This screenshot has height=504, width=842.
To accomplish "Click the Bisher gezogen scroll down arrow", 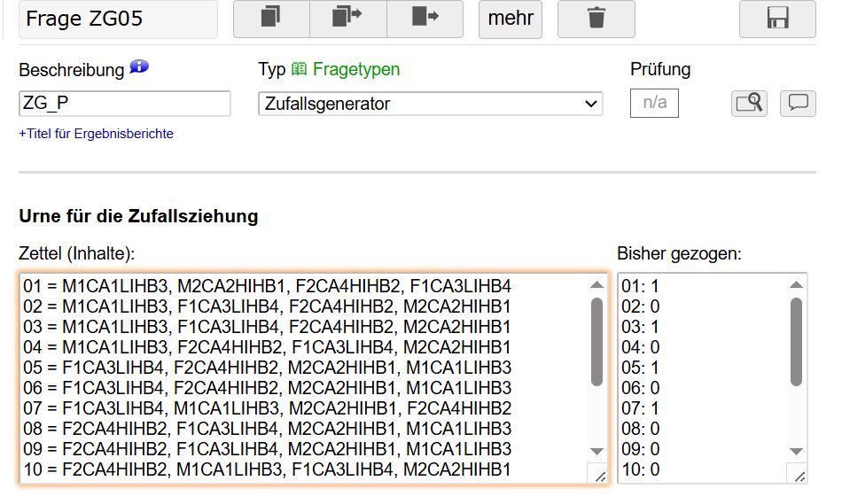I will click(x=797, y=452).
